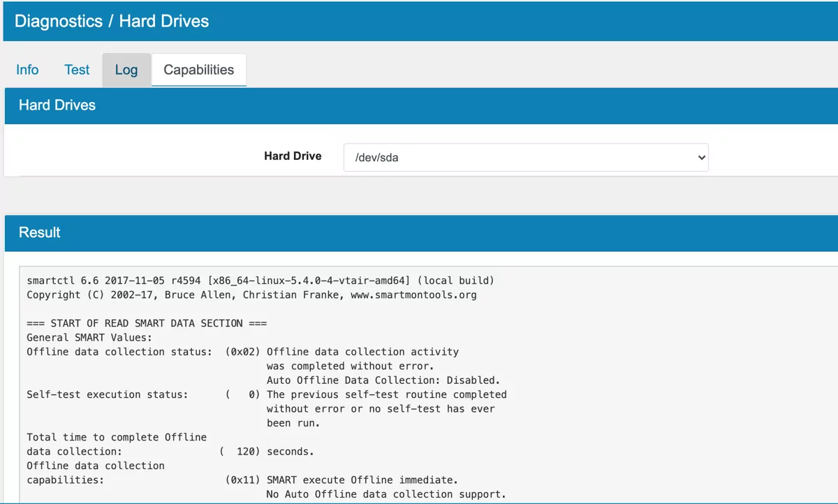Switch to the Info tab
Screen dimensions: 838x504
pyautogui.click(x=27, y=70)
